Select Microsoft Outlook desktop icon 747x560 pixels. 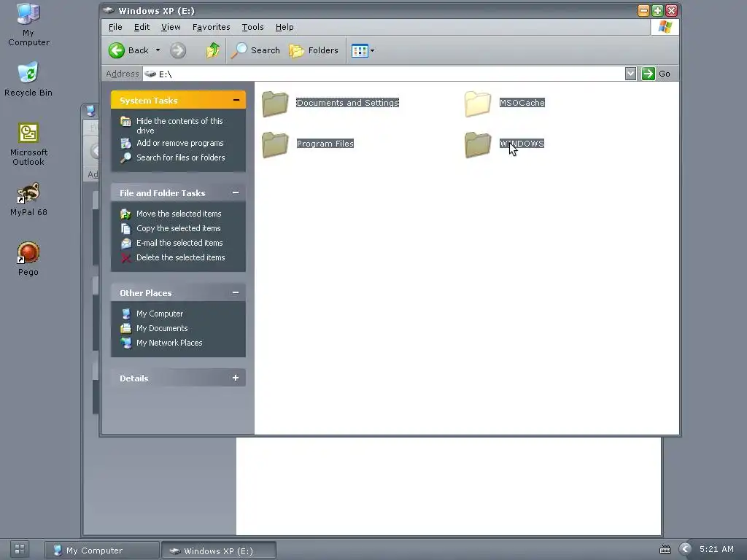point(28,144)
